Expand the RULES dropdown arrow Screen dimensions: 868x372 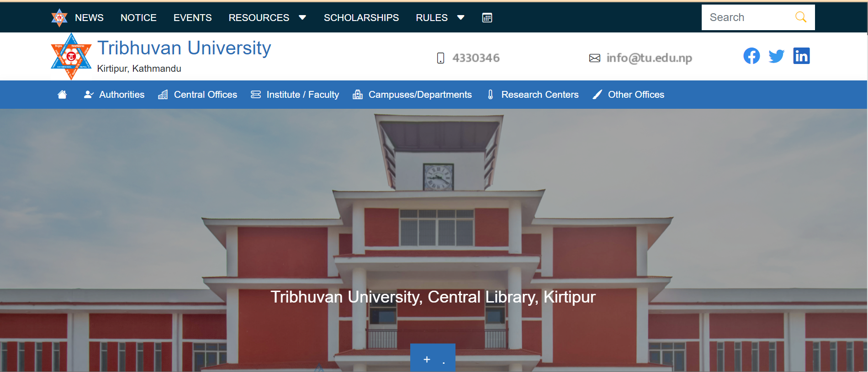pyautogui.click(x=460, y=18)
